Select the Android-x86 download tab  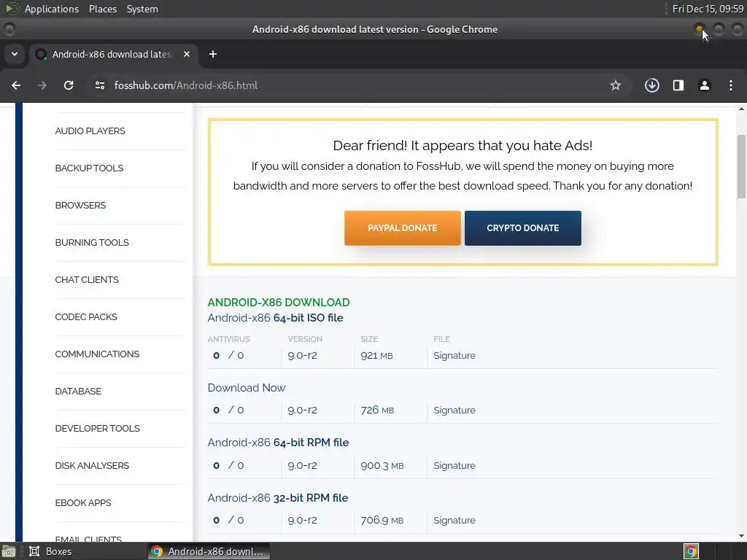[x=112, y=54]
